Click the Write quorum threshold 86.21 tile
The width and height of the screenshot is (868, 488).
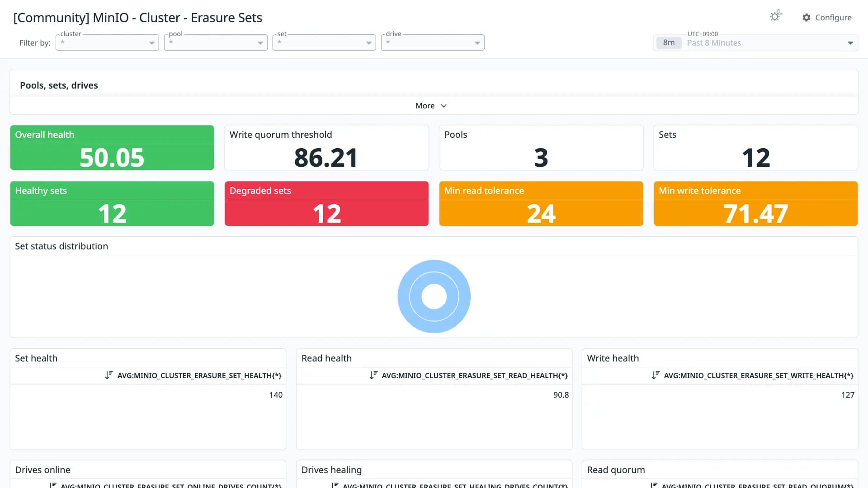pos(326,148)
